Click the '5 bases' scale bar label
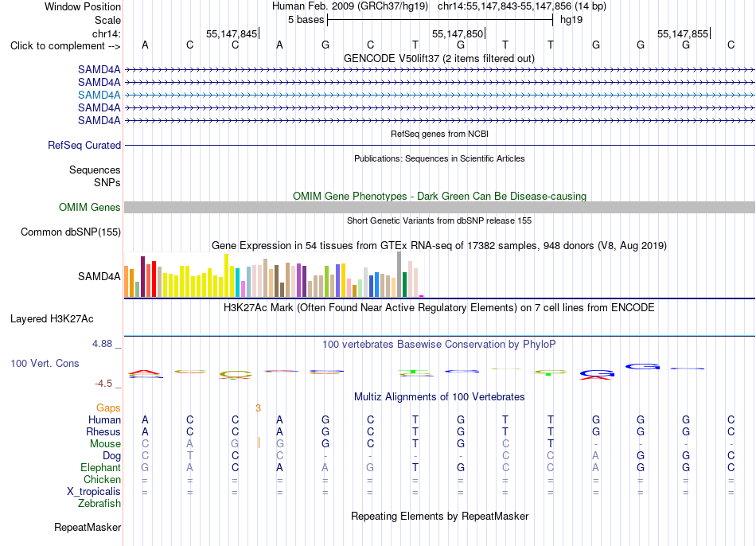This screenshot has width=756, height=546. tap(306, 20)
